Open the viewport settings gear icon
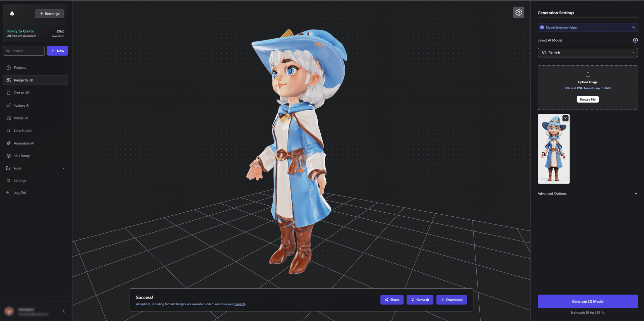Viewport: 644px width, 321px height. [x=519, y=12]
